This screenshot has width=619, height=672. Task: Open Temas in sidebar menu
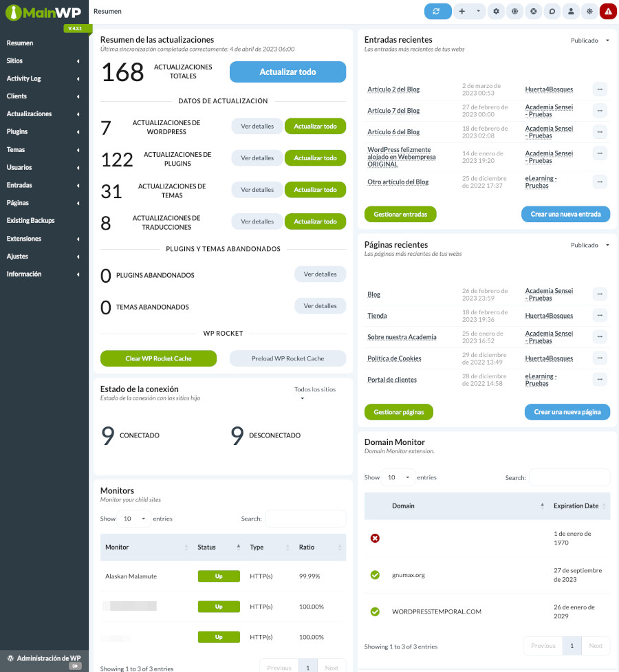[16, 149]
